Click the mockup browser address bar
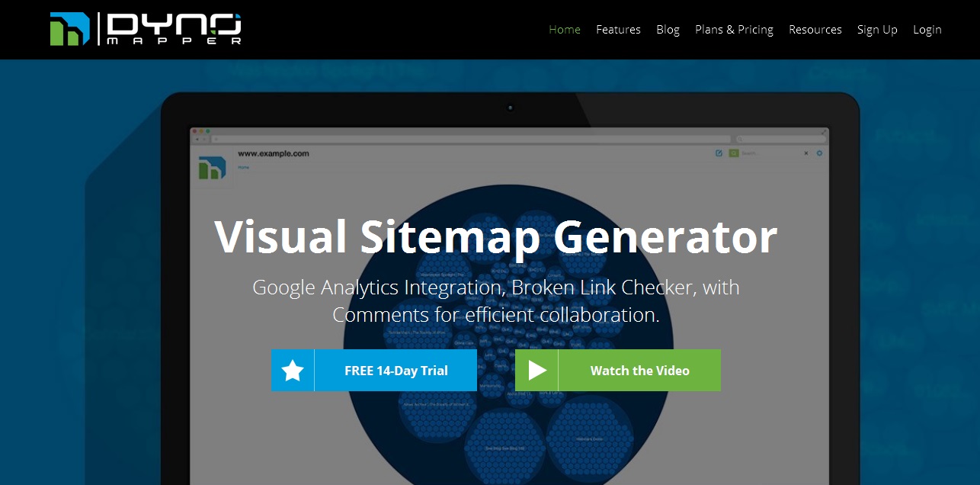The image size is (980, 485). click(471, 140)
